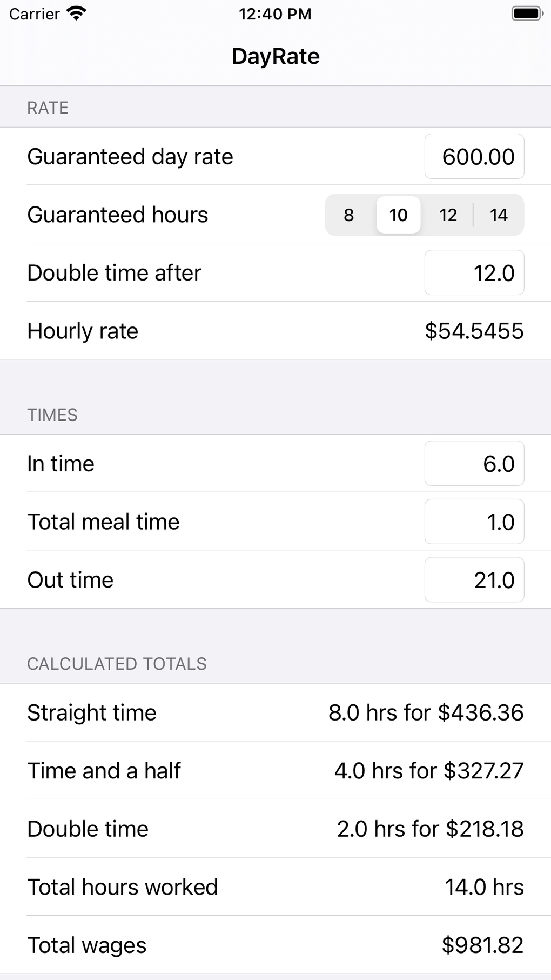Tap the Total wages amount $981.82
Screen dimensions: 551x980
tap(482, 945)
